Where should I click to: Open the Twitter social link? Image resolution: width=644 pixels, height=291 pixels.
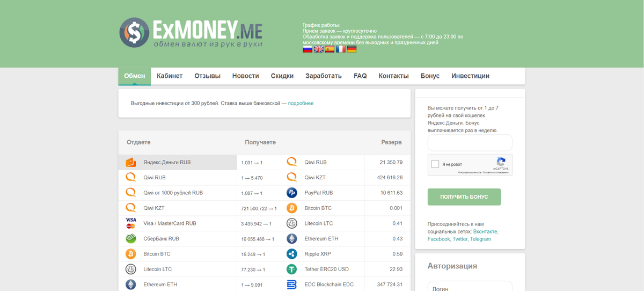coord(460,239)
